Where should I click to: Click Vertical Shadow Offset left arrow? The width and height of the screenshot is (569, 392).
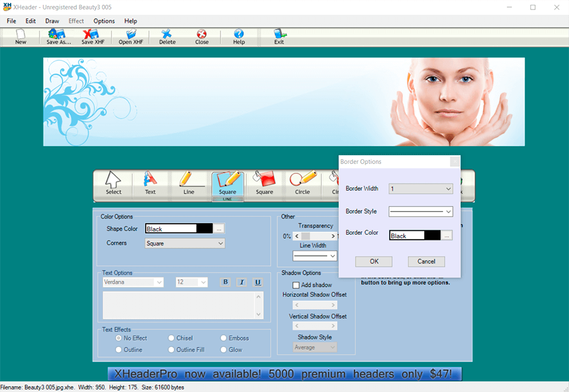(297, 326)
